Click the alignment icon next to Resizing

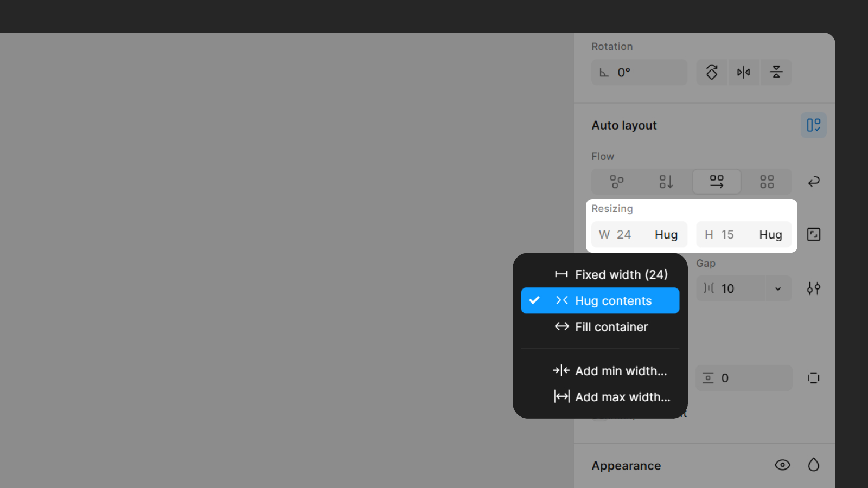click(813, 234)
